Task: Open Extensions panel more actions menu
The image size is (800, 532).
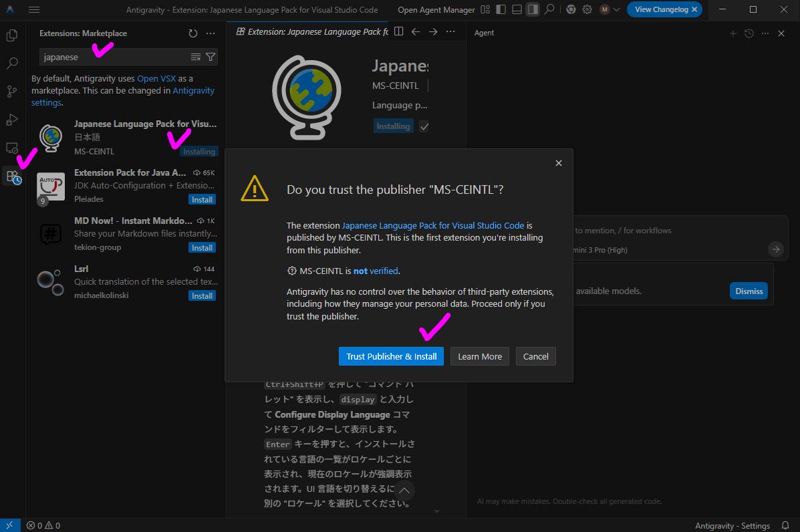Action: click(x=211, y=33)
